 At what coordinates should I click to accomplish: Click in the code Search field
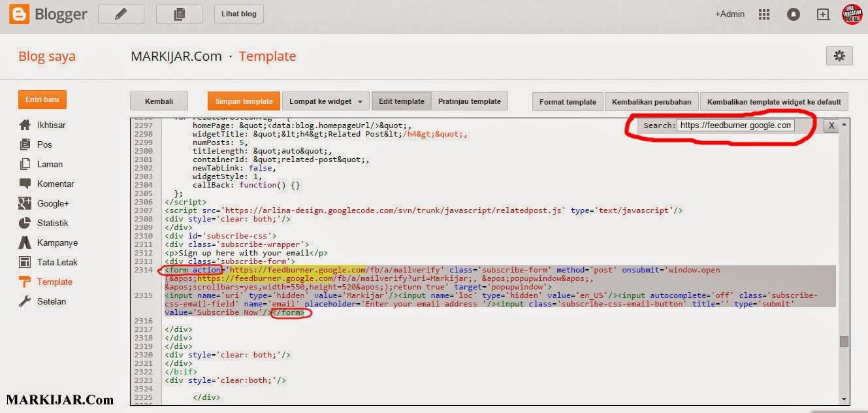point(735,125)
